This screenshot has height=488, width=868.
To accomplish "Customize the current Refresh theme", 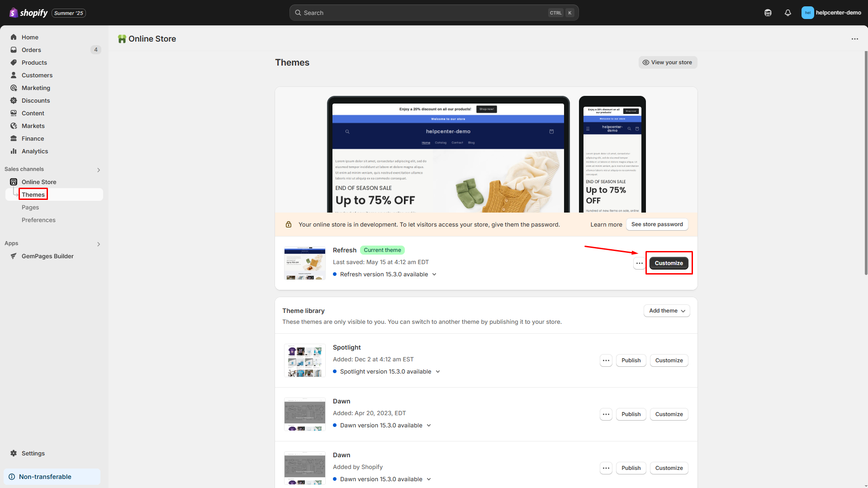I will coord(669,263).
